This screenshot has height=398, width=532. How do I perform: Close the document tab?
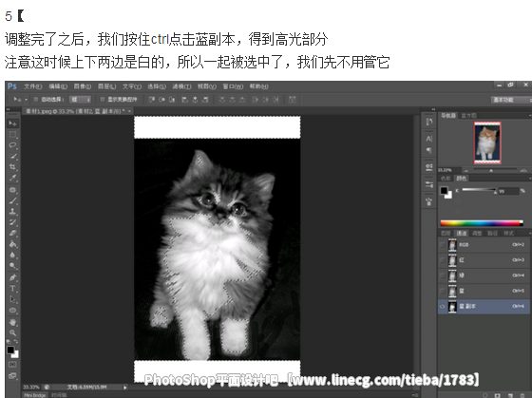click(x=129, y=111)
